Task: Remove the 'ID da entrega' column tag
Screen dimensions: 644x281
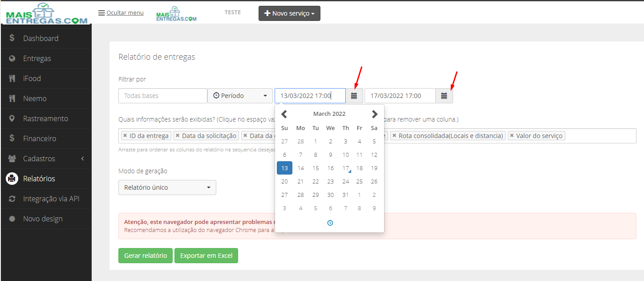Action: coord(125,135)
